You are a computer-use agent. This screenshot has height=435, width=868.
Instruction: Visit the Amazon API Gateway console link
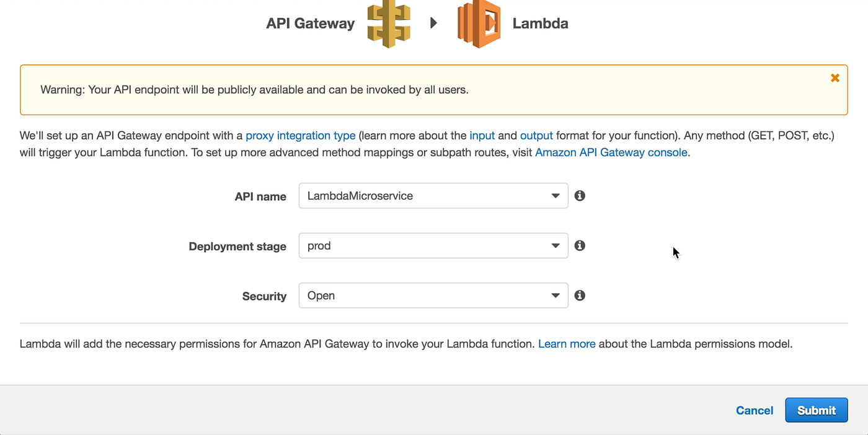tap(611, 152)
